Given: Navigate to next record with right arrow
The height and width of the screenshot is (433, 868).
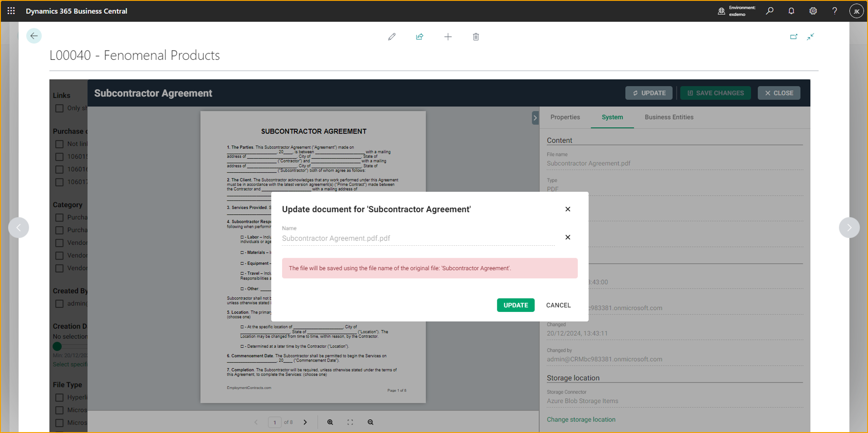Looking at the screenshot, I should click(849, 228).
